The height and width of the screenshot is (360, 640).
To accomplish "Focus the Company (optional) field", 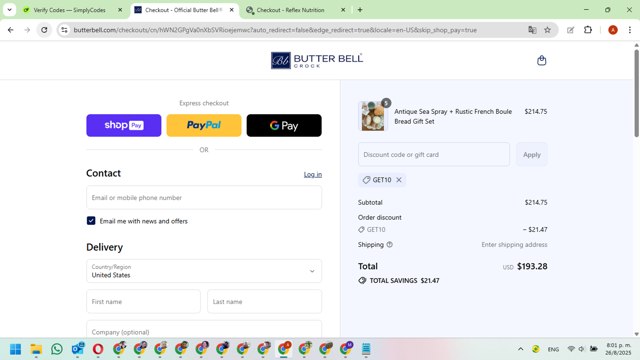I will tap(204, 330).
